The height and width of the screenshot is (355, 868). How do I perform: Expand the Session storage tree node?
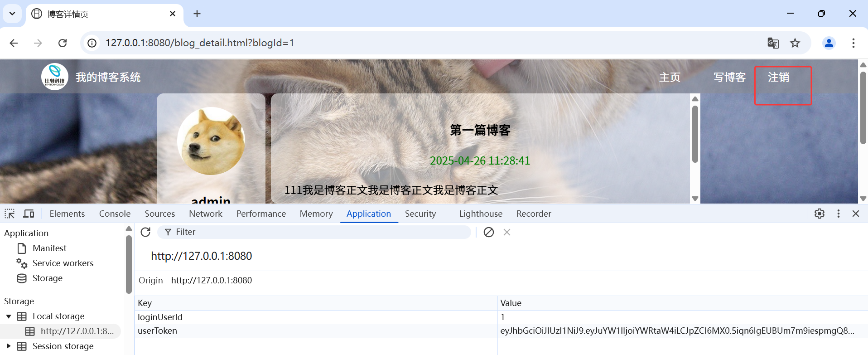(9, 346)
